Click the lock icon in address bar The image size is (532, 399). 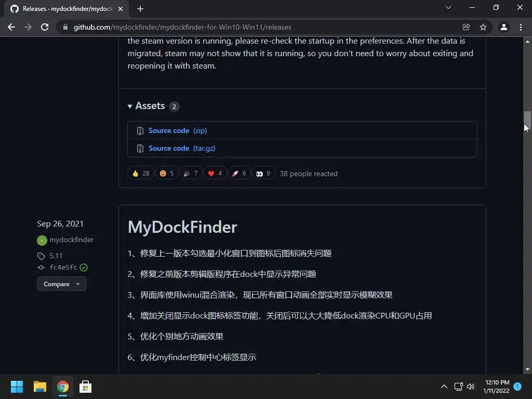click(x=65, y=27)
